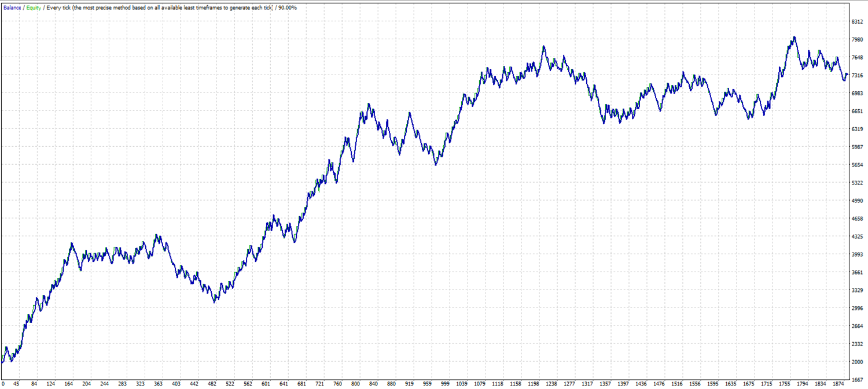Screen dimensions: 868x389
Task: Click the 4990 vertical axis label
Action: pos(858,201)
